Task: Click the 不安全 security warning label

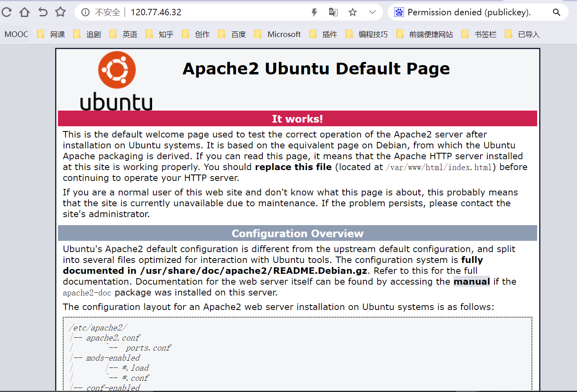Action: click(107, 12)
